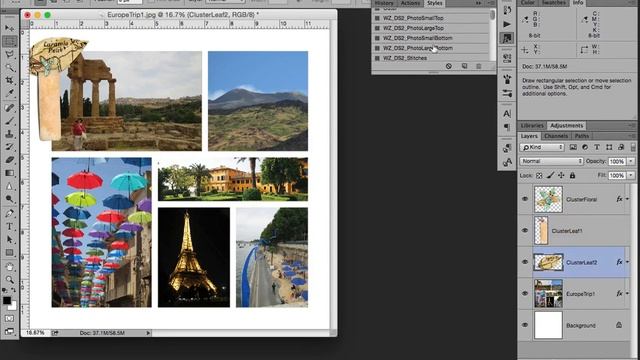Hide the ClusterLeaf2 layer

coord(525,262)
